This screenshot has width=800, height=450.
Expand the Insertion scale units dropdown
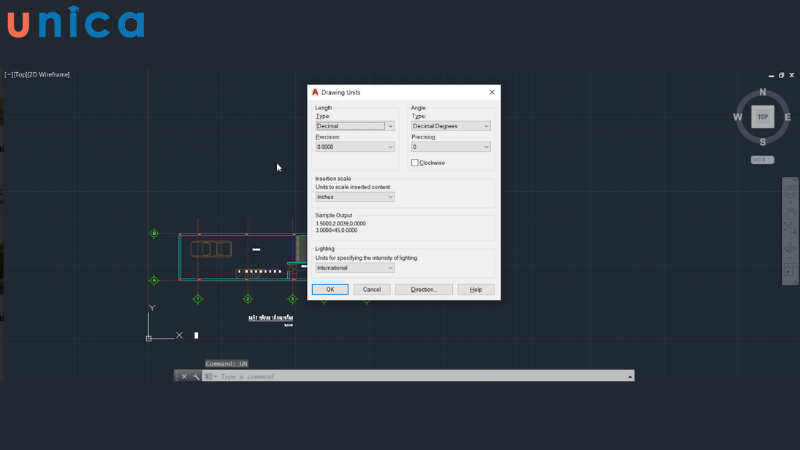tap(355, 197)
